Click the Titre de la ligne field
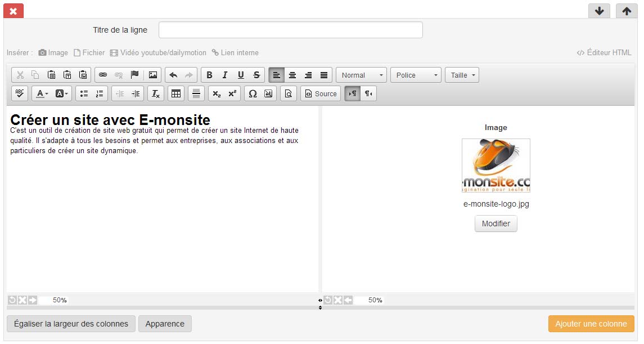The image size is (644, 344). (x=291, y=30)
